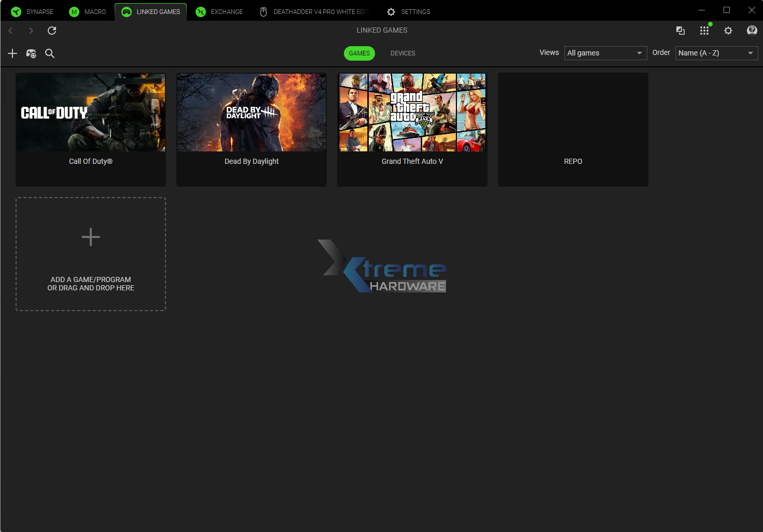Switch to the DEVICES view toggle

(x=403, y=53)
